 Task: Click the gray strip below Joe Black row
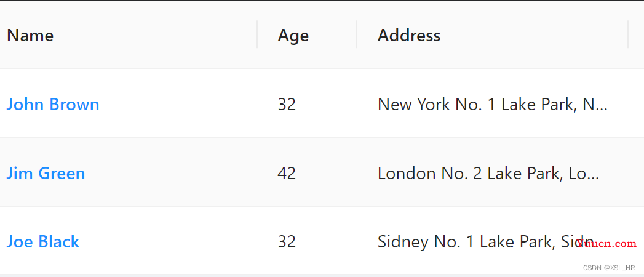coord(322,275)
